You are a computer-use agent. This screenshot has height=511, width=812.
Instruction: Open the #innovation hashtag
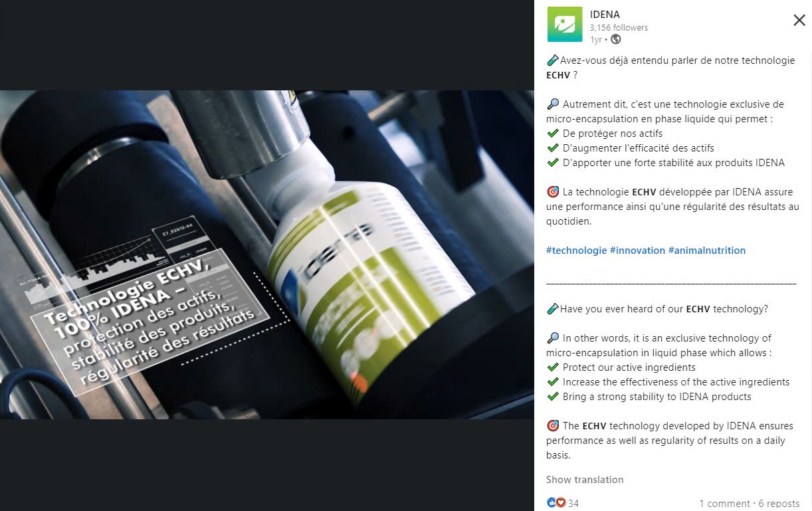[x=637, y=251]
